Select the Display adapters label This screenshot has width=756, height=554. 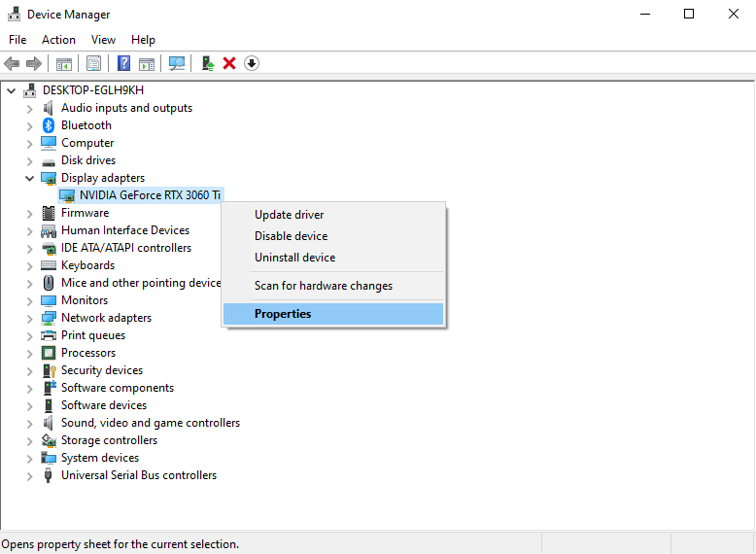tap(103, 178)
